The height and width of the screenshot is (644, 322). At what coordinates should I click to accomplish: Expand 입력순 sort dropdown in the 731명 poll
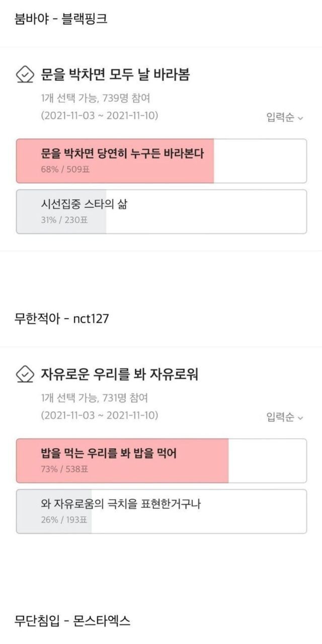point(285,418)
